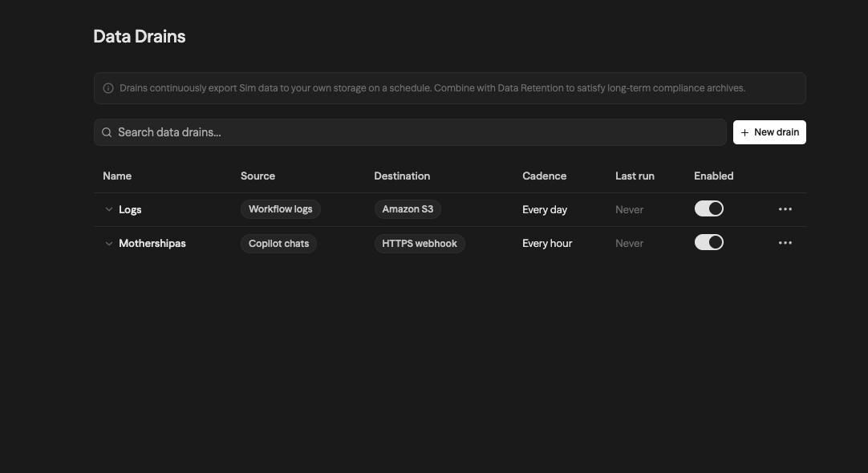Click the Workflow logs source badge
This screenshot has height=473, width=868.
pyautogui.click(x=281, y=209)
